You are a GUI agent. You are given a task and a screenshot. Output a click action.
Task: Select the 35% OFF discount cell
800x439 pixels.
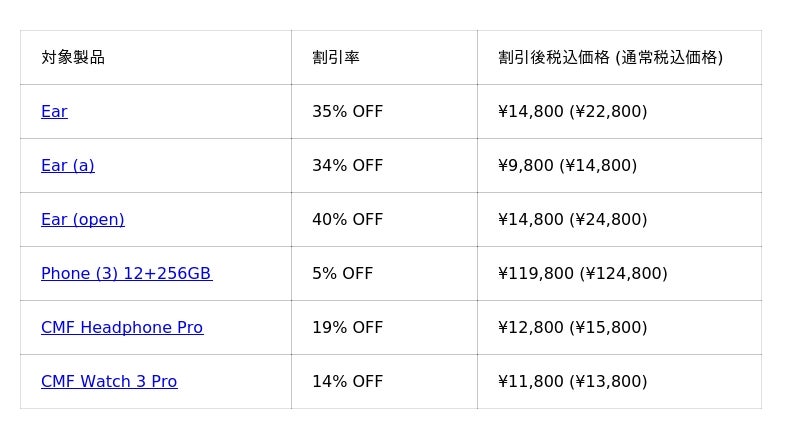(x=347, y=112)
